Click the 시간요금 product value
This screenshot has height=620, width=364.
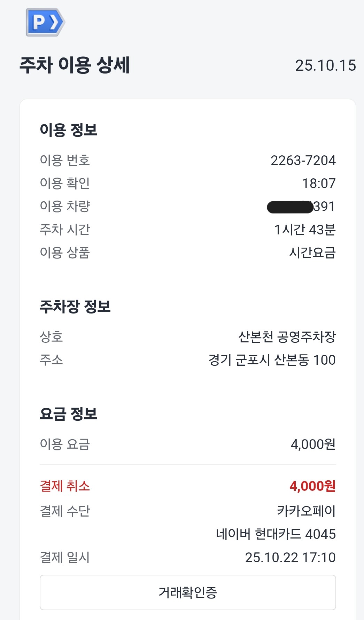pos(312,253)
